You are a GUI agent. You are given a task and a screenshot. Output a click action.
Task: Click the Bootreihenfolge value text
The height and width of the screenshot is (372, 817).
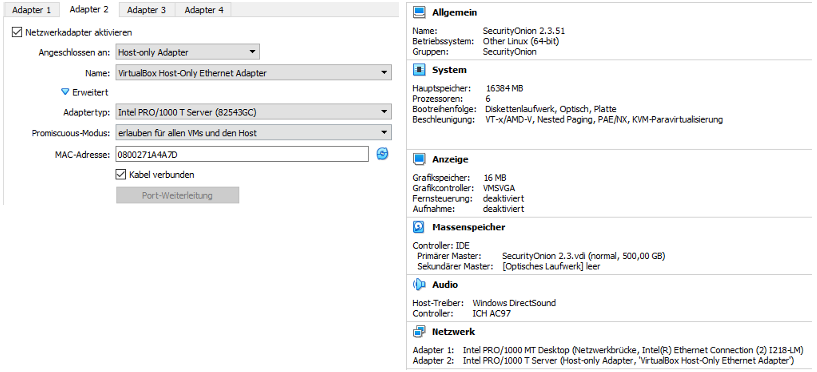click(551, 109)
